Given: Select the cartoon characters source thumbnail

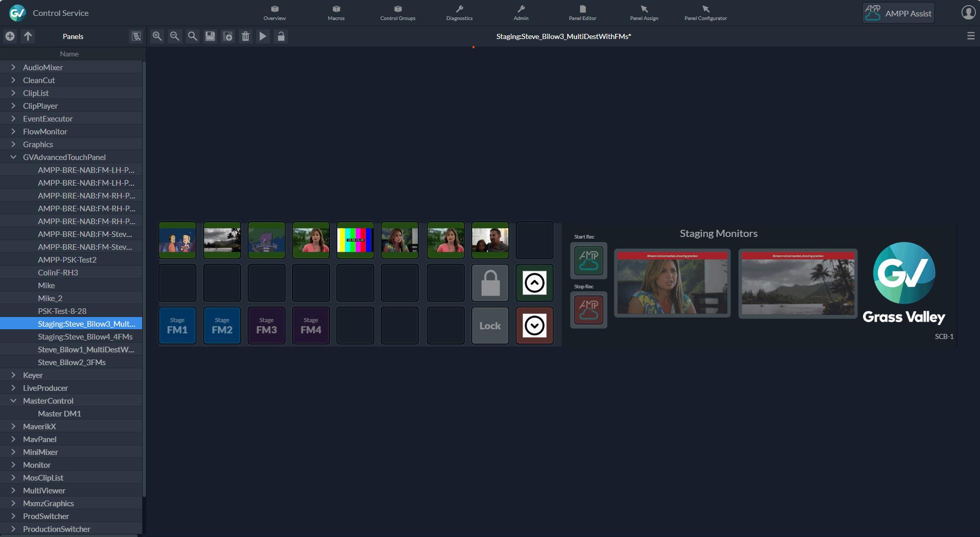Looking at the screenshot, I should click(177, 240).
